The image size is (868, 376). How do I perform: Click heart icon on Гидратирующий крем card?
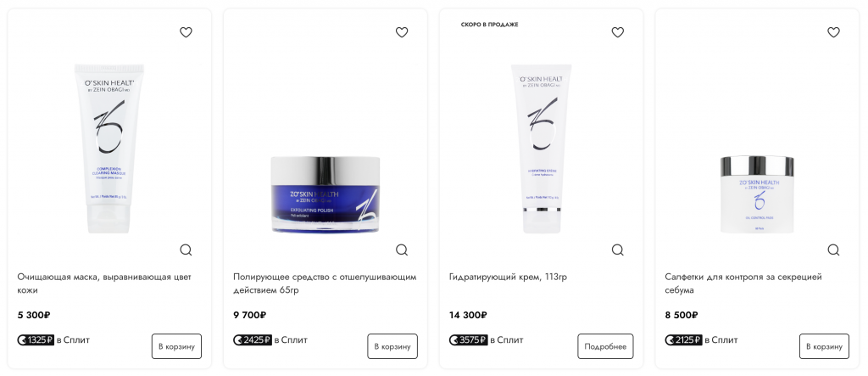(618, 32)
